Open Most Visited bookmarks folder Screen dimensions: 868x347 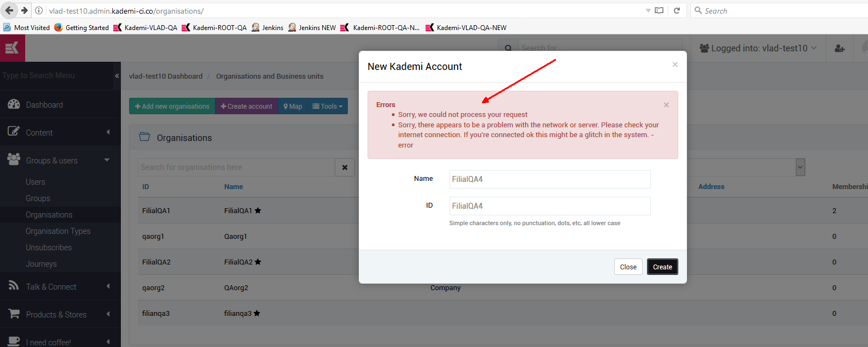pyautogui.click(x=26, y=27)
